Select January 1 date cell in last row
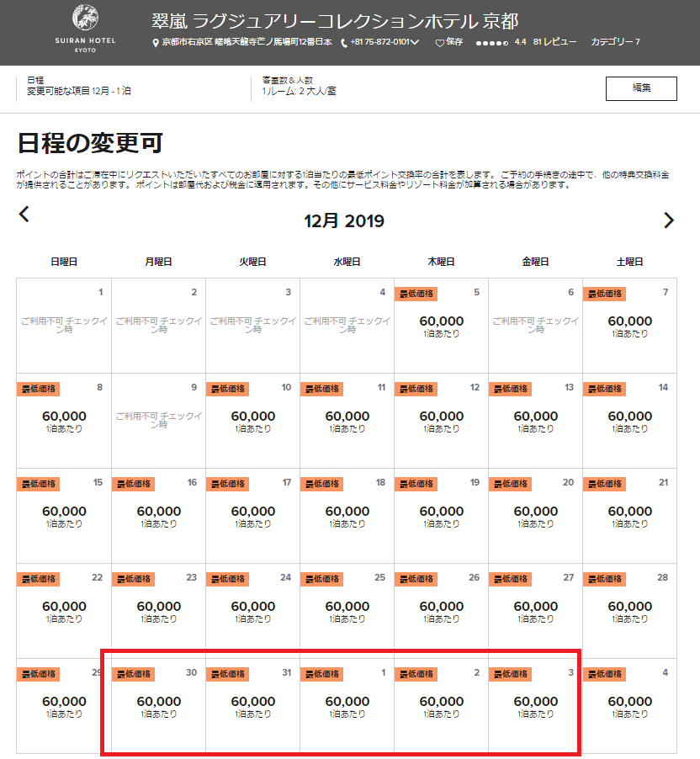Screen dimensions: 700x759 (347, 706)
